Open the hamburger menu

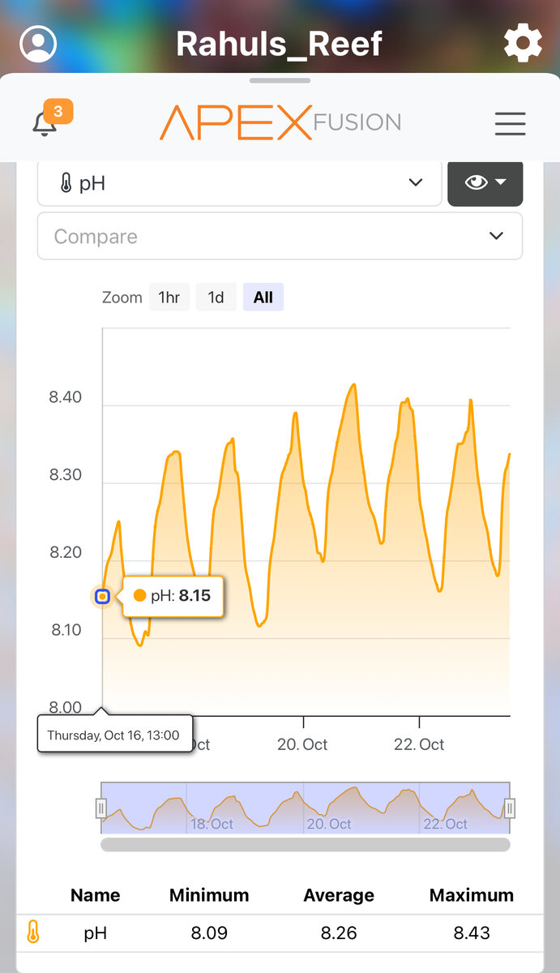click(x=511, y=123)
